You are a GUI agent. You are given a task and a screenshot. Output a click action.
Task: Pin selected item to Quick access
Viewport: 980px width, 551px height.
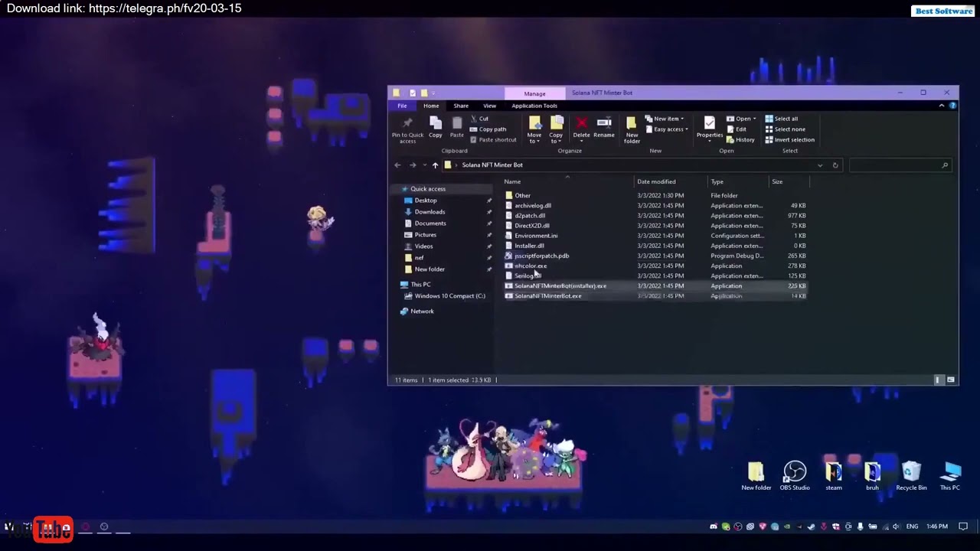coord(407,129)
